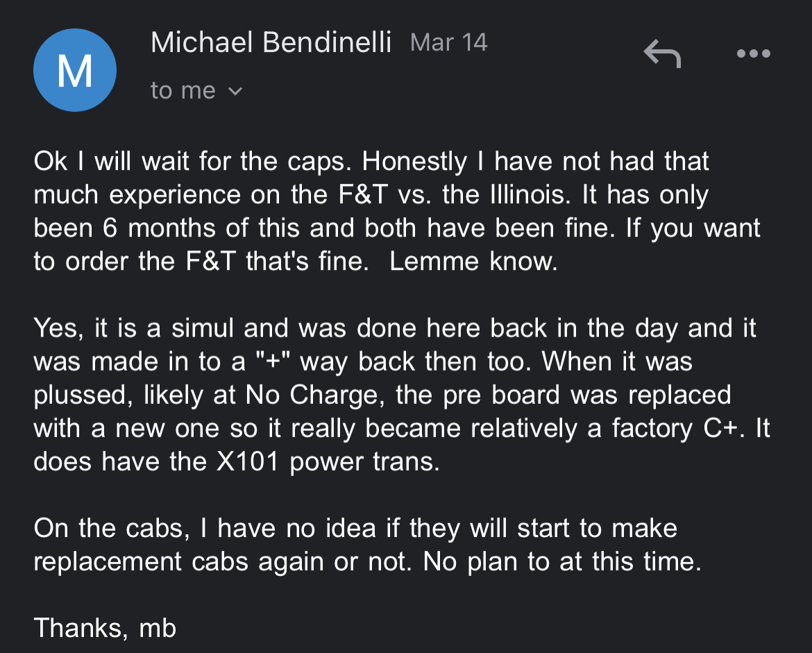The width and height of the screenshot is (812, 653).
Task: Reply to the email using arrow icon
Action: [662, 54]
